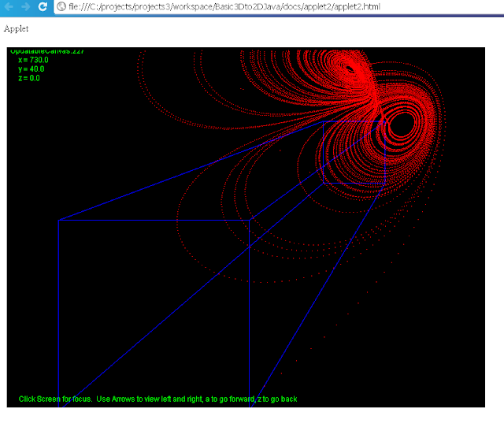This screenshot has height=427, width=504.
Task: Reload the page with refresh icon
Action: [x=43, y=6]
